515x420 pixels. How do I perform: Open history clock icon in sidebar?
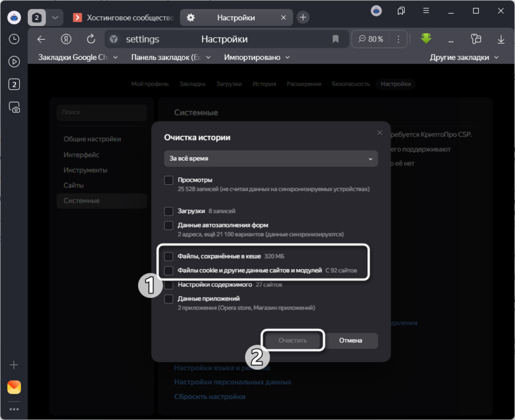(14, 39)
